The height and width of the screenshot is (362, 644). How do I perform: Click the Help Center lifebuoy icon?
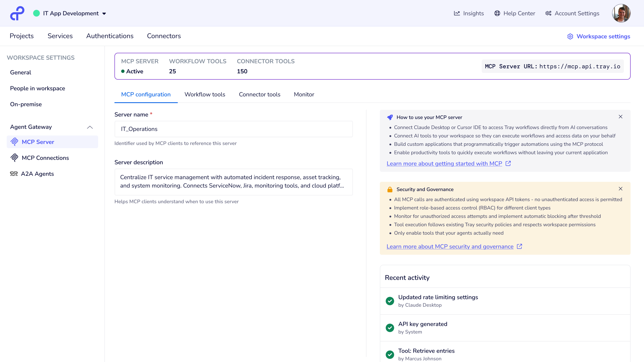(x=497, y=13)
